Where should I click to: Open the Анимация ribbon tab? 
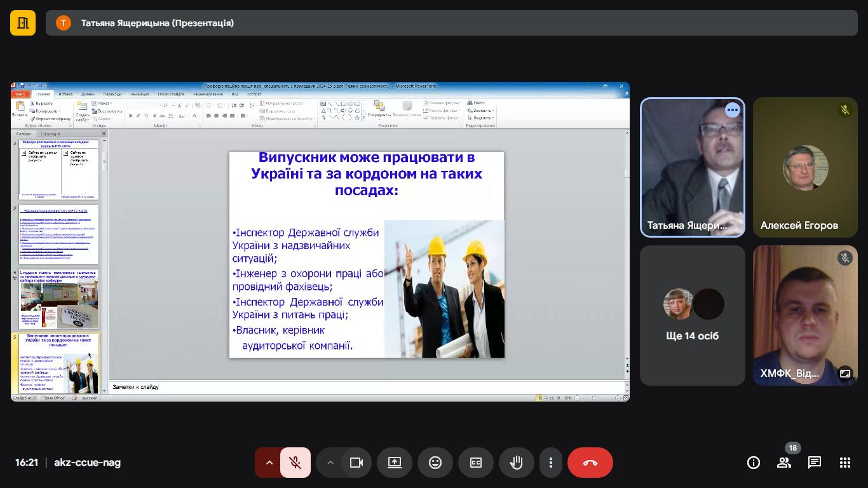coord(140,94)
